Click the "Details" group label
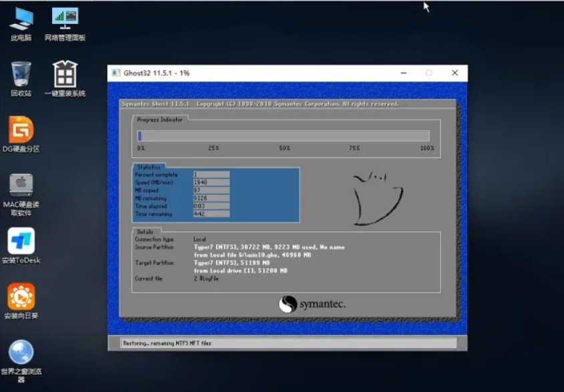 pos(146,232)
